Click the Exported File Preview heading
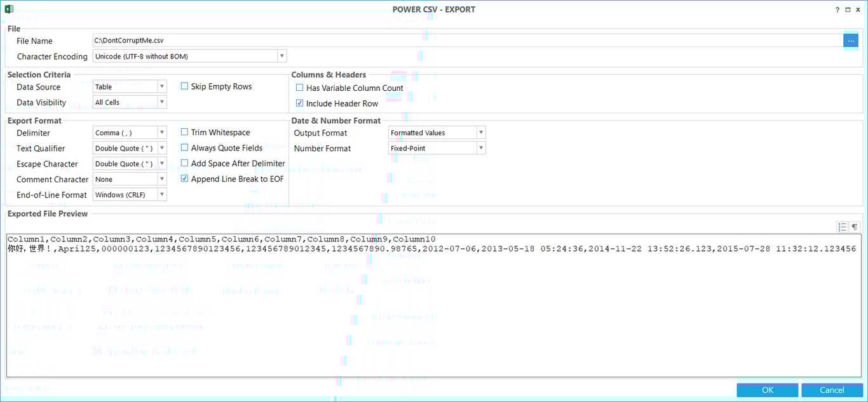The image size is (868, 402). [48, 214]
